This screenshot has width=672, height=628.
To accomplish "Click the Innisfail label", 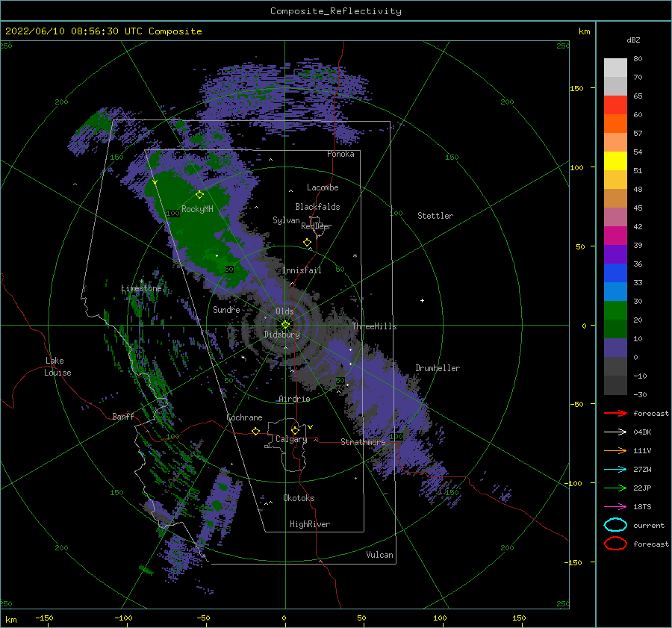I will 302,270.
